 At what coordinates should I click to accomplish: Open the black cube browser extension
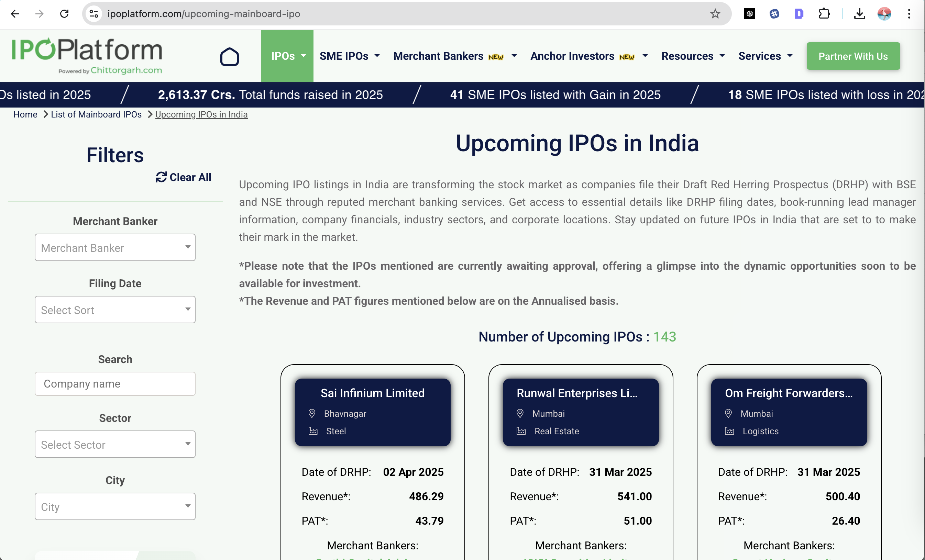coord(749,14)
